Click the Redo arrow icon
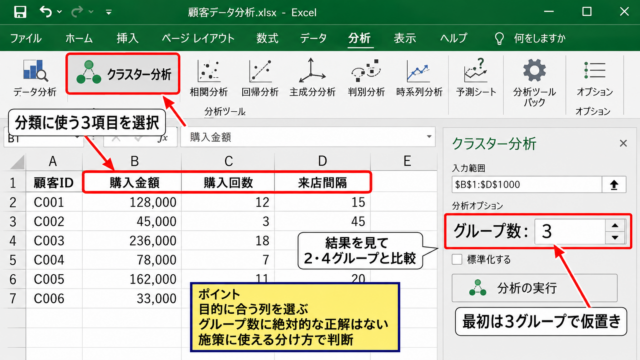 click(77, 12)
